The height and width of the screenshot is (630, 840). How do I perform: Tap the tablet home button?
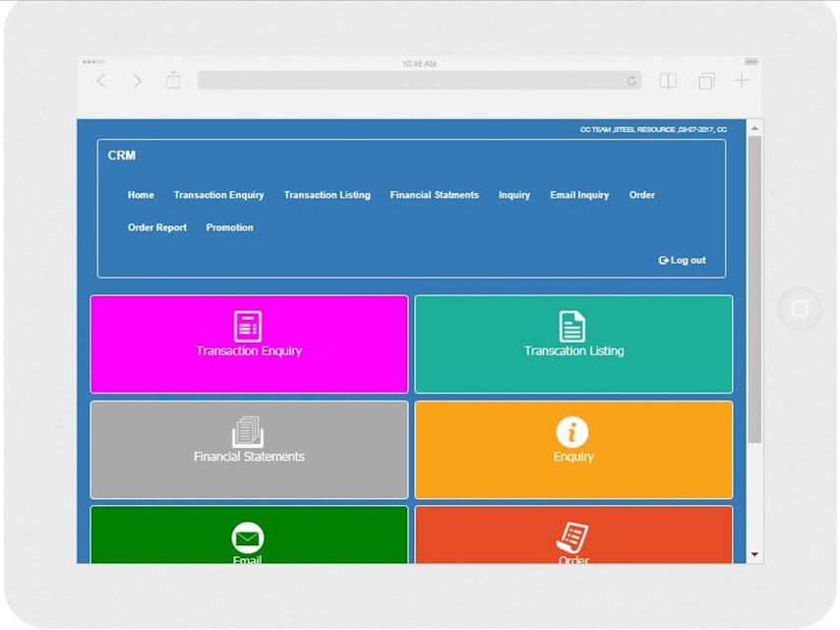799,309
